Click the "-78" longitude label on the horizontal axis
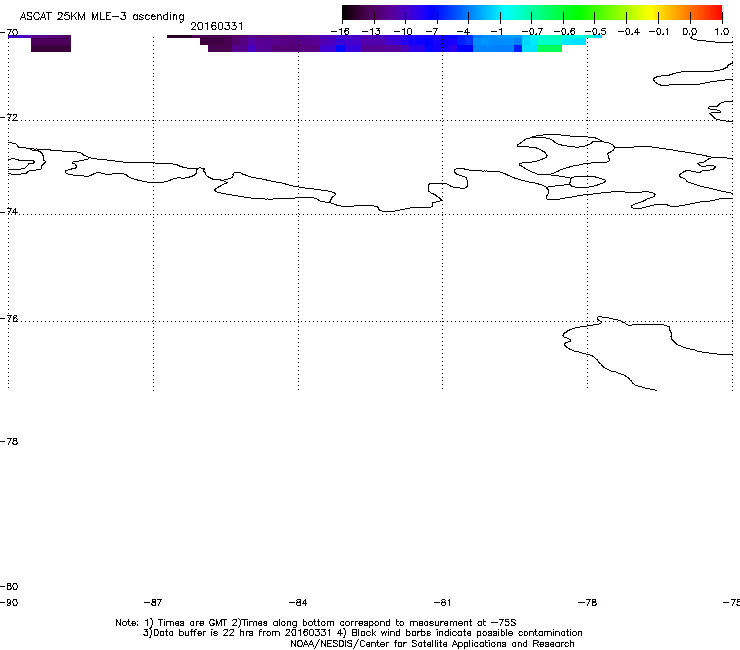 pos(587,602)
